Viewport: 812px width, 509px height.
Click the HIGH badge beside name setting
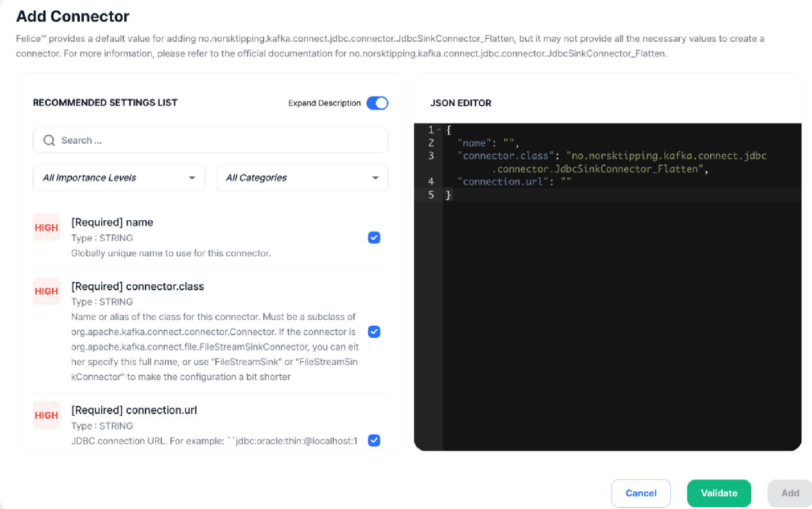(46, 228)
